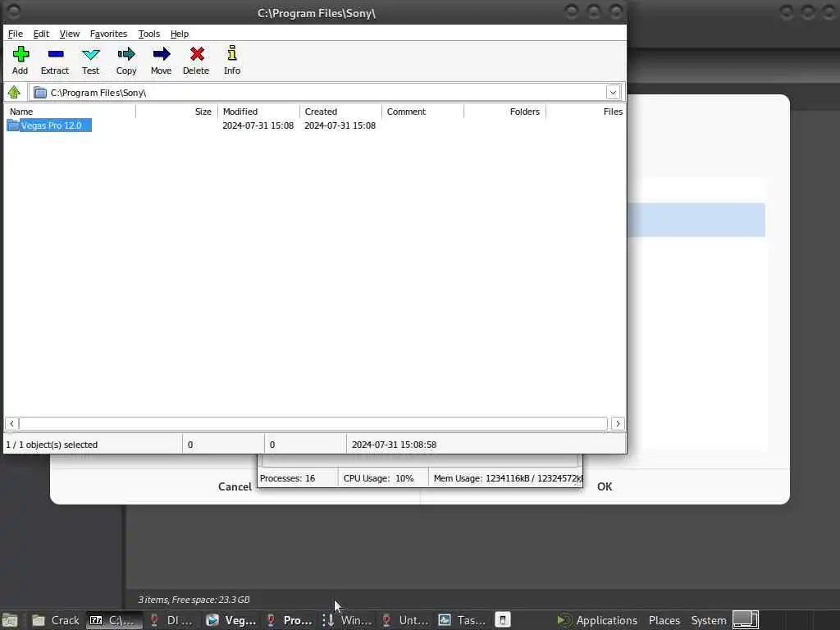Image resolution: width=840 pixels, height=630 pixels.
Task: Click the Copy toolbar icon
Action: (x=126, y=55)
